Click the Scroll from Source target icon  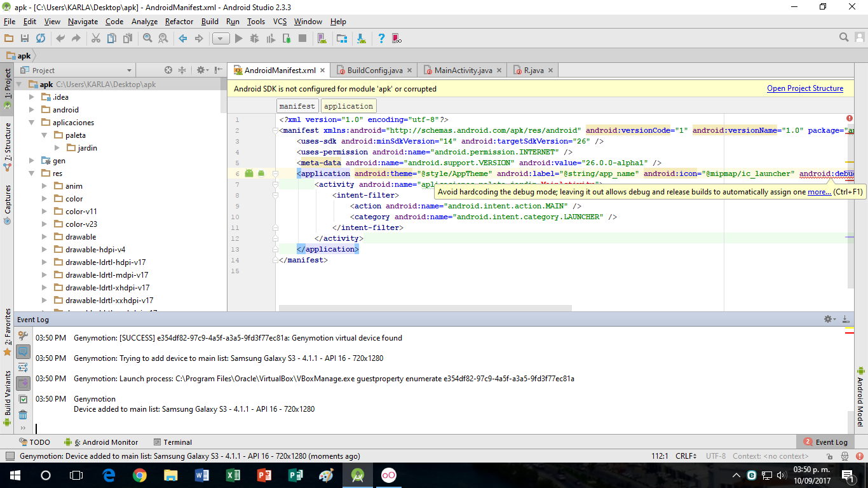pos(168,71)
